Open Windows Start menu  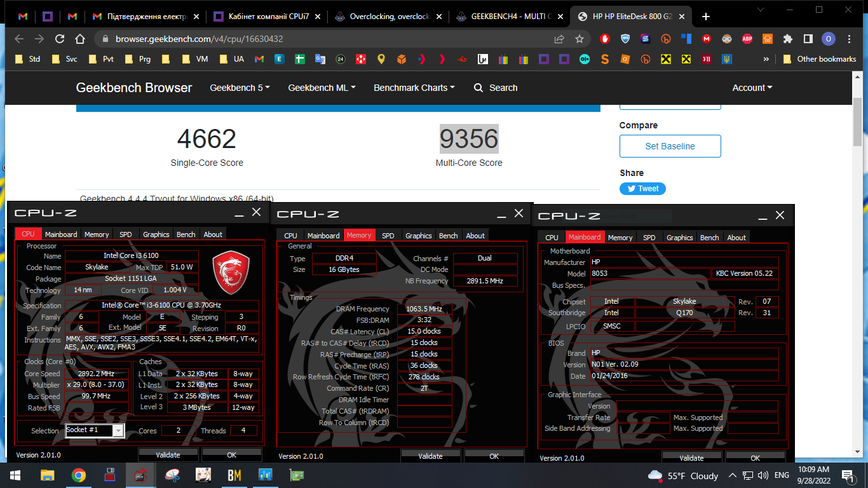pos(14,475)
